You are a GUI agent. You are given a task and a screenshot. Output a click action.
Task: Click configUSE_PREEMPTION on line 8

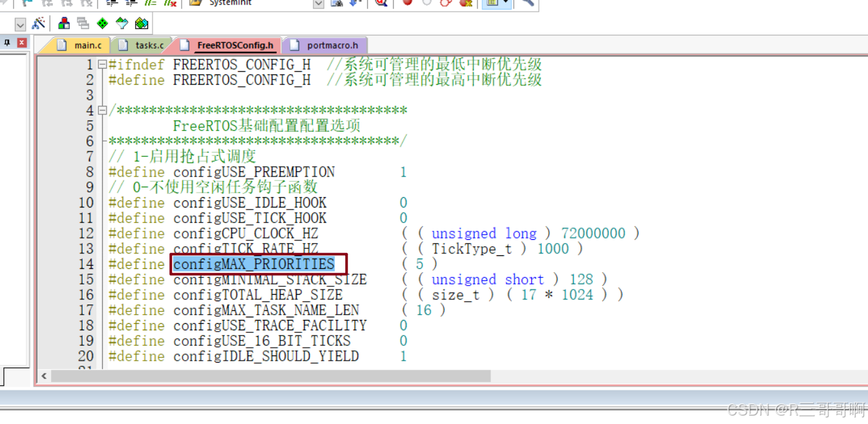click(x=254, y=172)
